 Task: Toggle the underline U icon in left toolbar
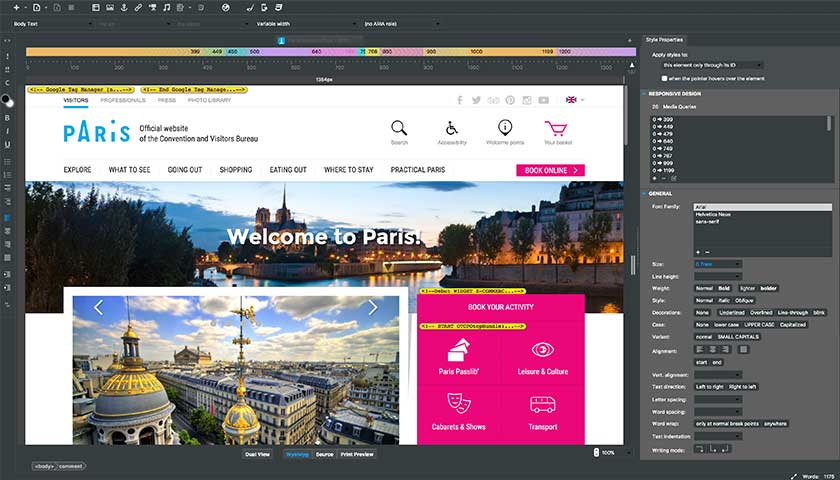click(x=8, y=145)
